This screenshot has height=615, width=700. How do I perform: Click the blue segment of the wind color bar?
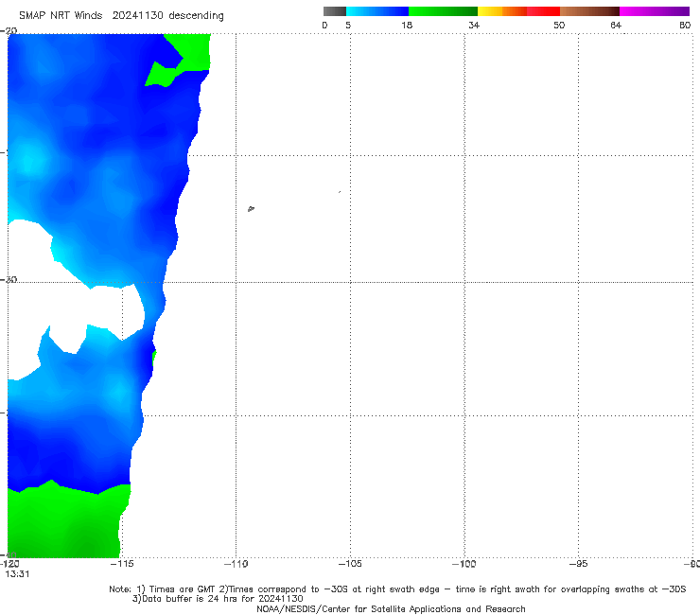(377, 11)
